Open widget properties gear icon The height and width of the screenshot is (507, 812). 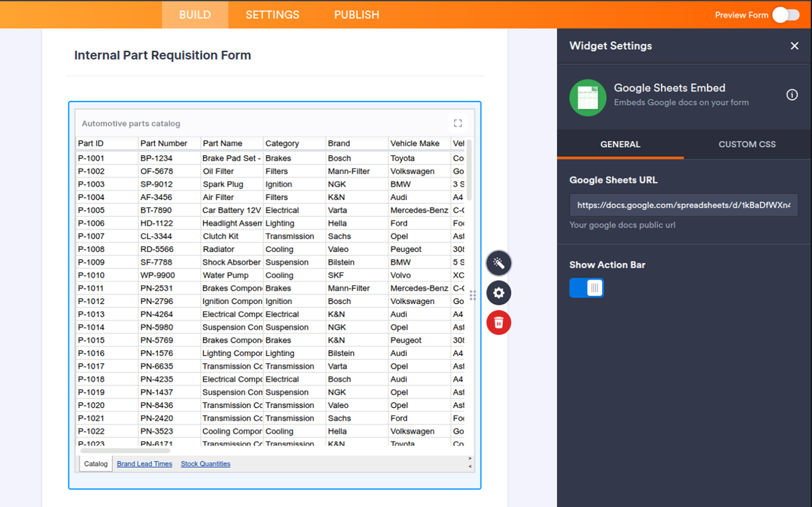point(499,293)
